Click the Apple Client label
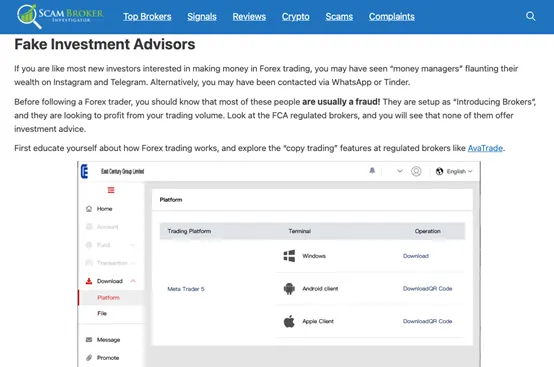The height and width of the screenshot is (367, 554). (x=318, y=321)
